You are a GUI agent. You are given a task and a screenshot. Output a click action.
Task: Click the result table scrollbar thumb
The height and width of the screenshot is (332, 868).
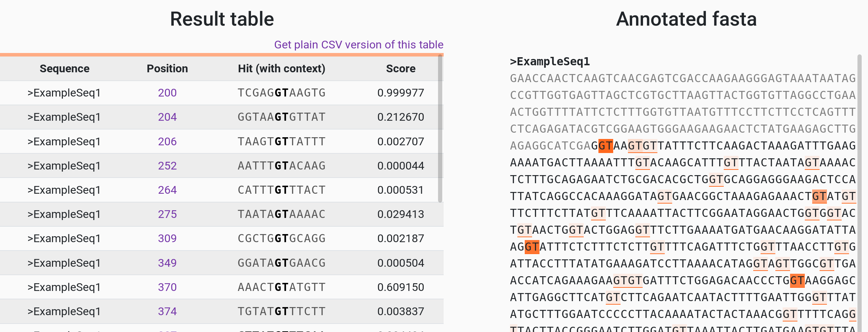(x=440, y=128)
